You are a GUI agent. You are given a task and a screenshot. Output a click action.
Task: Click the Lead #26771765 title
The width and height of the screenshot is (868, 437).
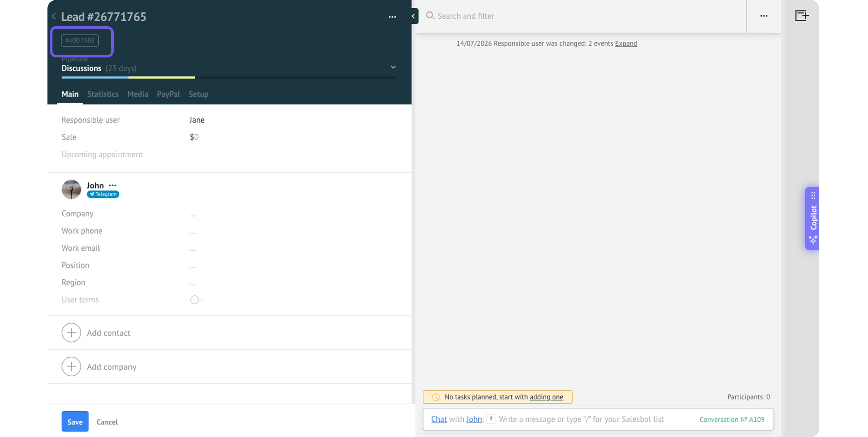click(x=103, y=17)
